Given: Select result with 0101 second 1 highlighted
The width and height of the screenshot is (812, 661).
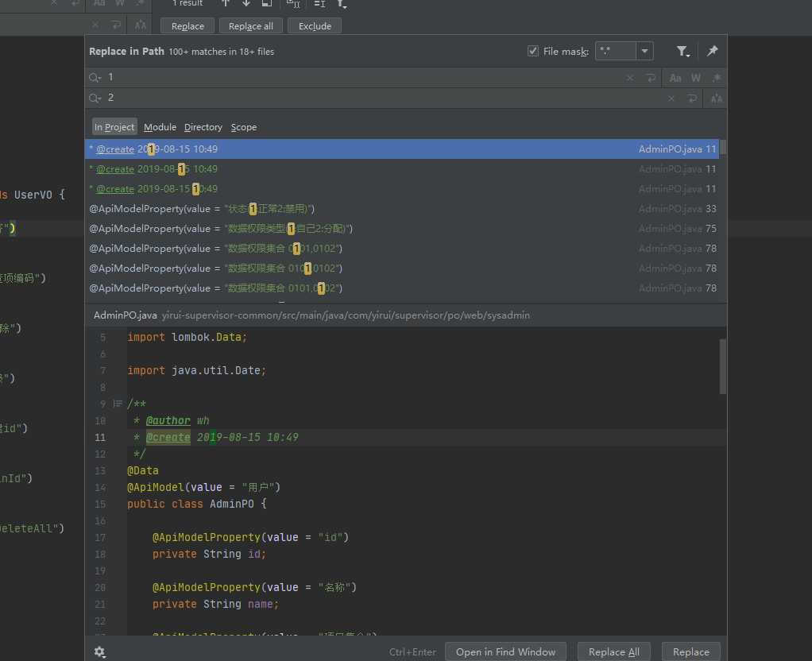Looking at the screenshot, I should click(402, 269).
